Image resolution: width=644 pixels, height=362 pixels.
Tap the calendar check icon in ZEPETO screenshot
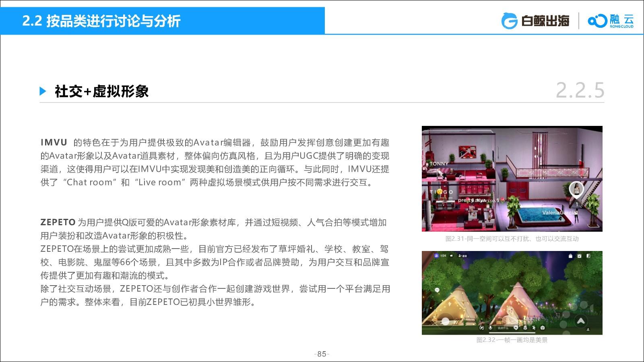click(x=579, y=256)
